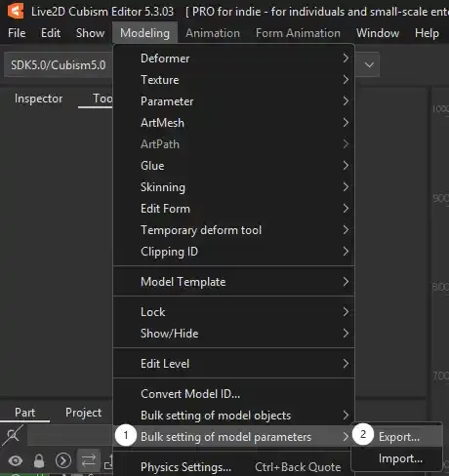Toggle the eye visibility icon in Part panel
The image size is (449, 476).
click(16, 460)
